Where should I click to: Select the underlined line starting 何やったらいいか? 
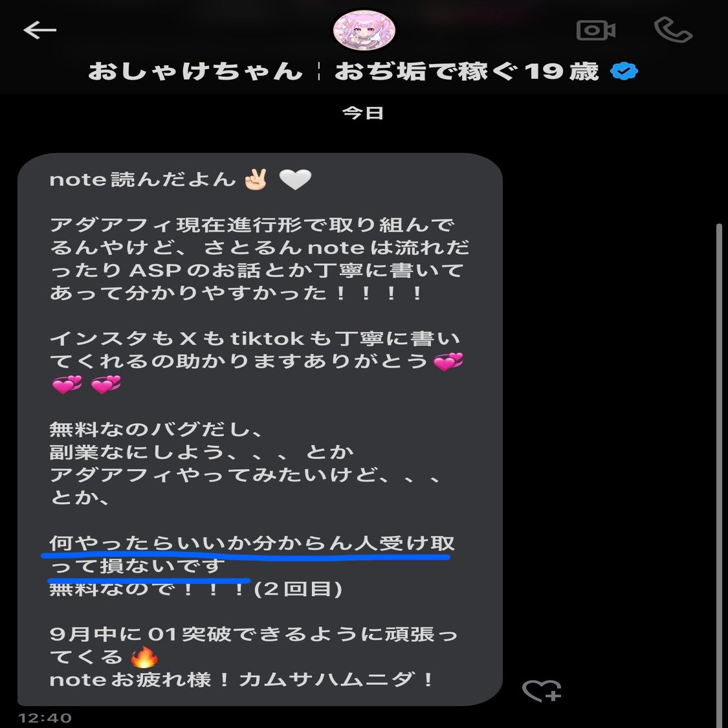pyautogui.click(x=252, y=543)
